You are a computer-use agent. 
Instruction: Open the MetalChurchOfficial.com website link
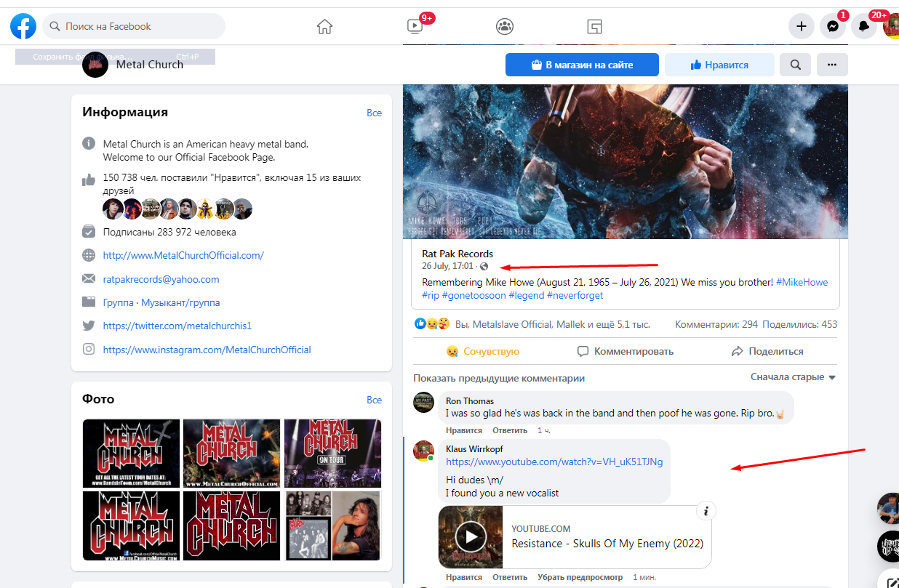click(183, 255)
